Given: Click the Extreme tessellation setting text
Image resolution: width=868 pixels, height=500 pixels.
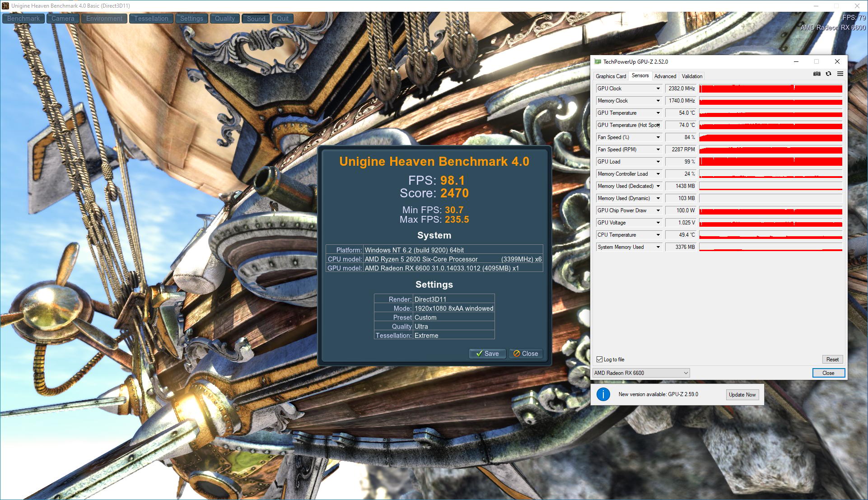Looking at the screenshot, I should tap(426, 336).
